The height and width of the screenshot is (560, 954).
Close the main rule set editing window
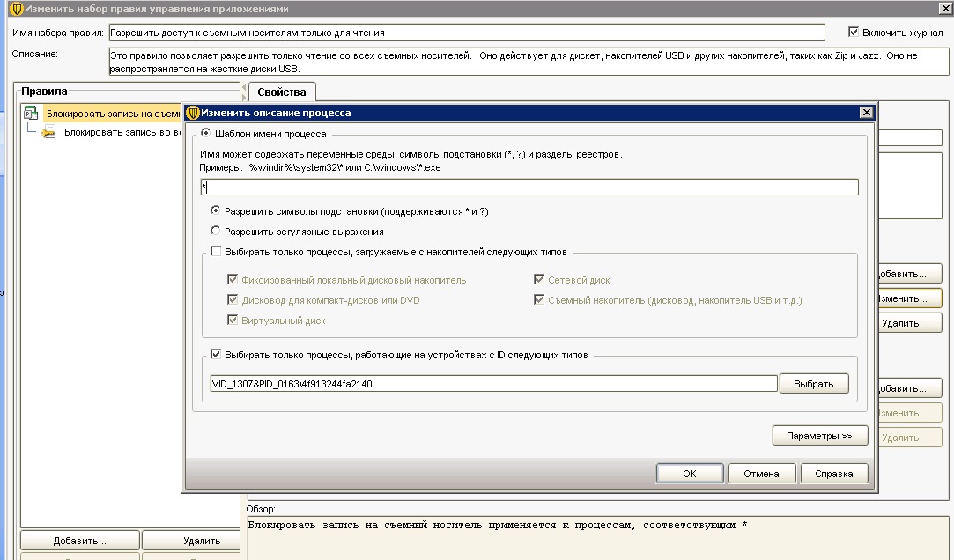pyautogui.click(x=946, y=8)
